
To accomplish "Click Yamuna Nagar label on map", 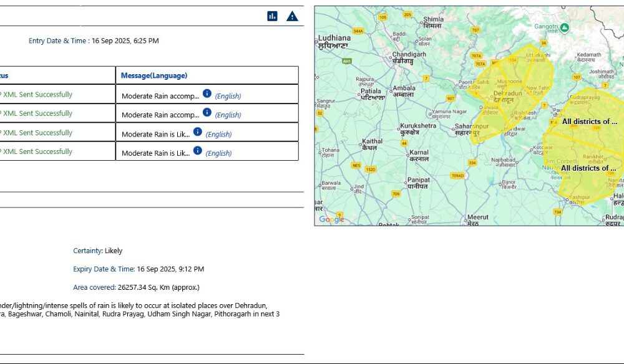I will click(x=449, y=114).
